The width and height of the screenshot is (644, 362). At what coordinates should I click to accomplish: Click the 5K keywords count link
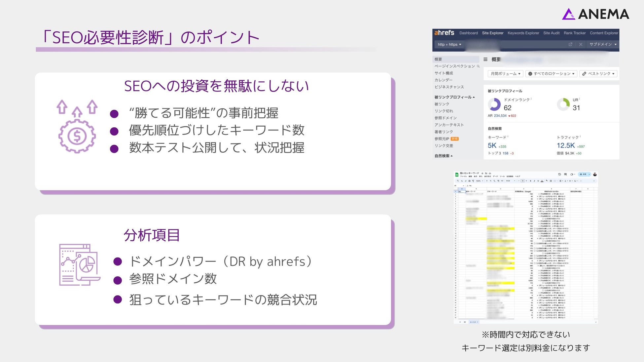[492, 145]
